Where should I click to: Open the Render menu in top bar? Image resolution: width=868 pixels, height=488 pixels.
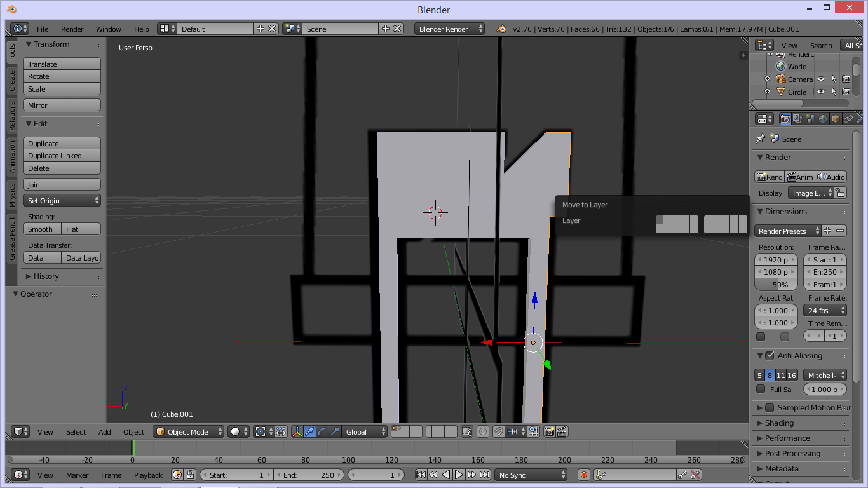coord(72,29)
